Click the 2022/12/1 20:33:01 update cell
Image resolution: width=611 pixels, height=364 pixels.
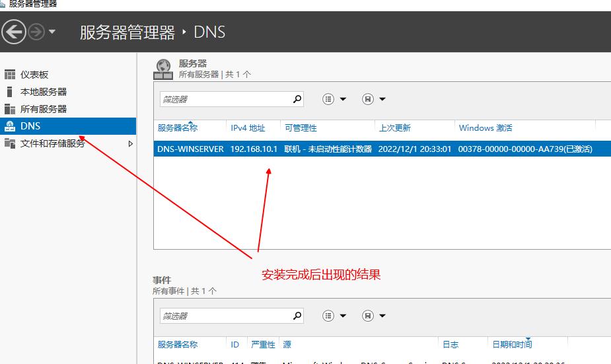[x=415, y=149]
